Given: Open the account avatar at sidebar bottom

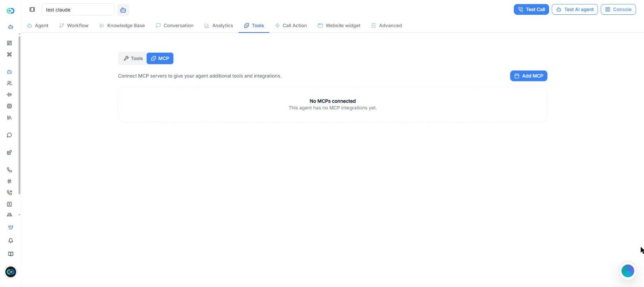Looking at the screenshot, I should [11, 272].
